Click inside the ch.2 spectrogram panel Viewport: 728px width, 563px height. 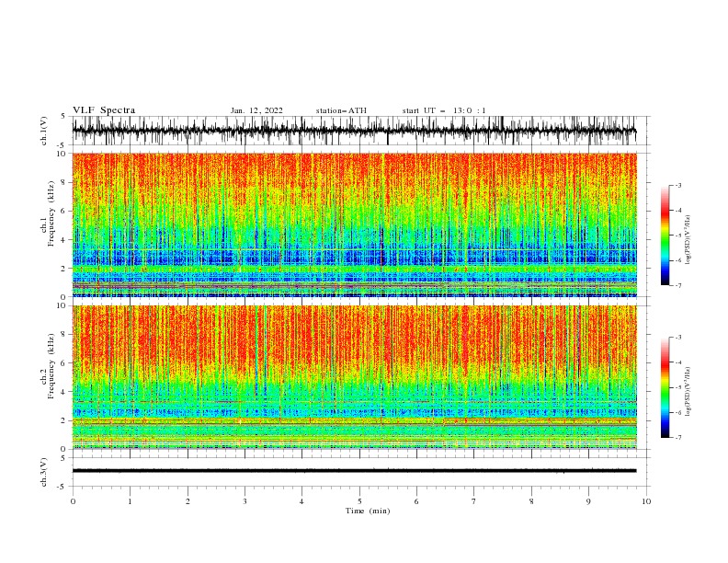point(354,377)
